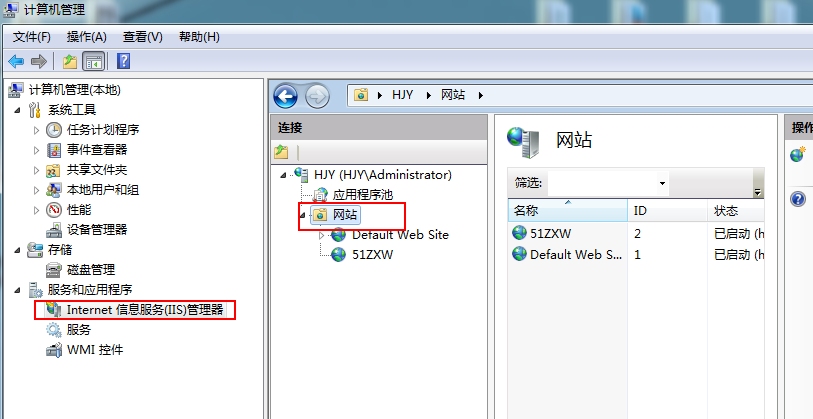
Task: Select the Default Web S... row in the sites list
Action: [637, 255]
